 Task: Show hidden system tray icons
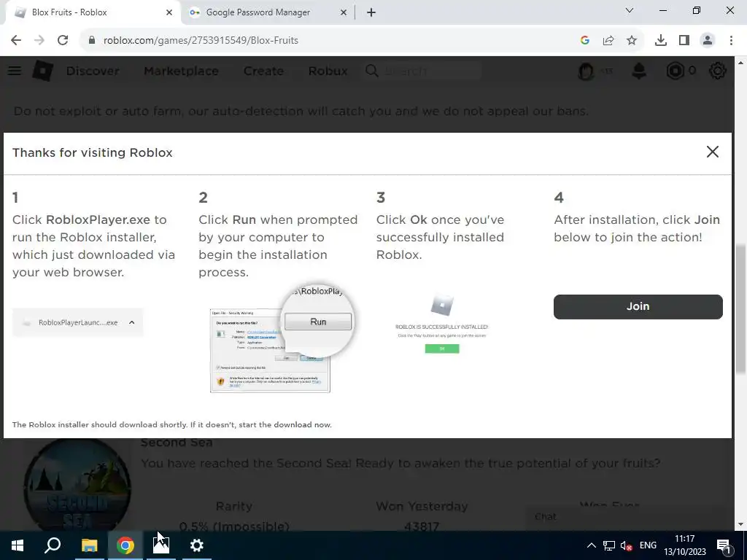click(591, 545)
